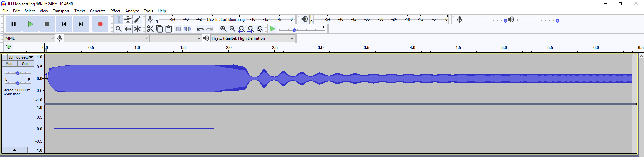Select the Draw (pencil) tool
Viewport: 644px width, 157px height.
pyautogui.click(x=137, y=19)
